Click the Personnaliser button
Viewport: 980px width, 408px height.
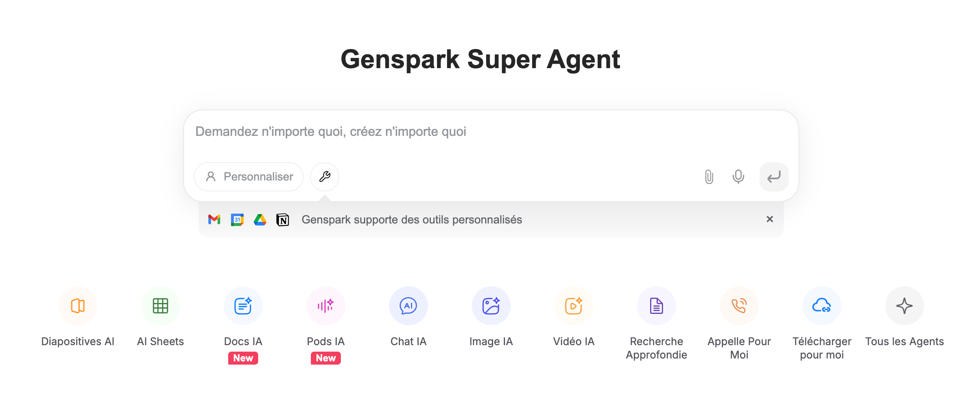(249, 177)
